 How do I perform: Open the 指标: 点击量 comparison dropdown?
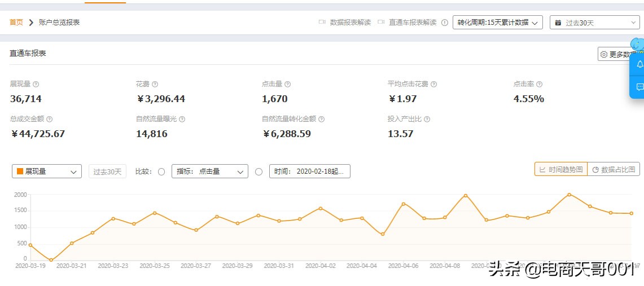(x=210, y=171)
